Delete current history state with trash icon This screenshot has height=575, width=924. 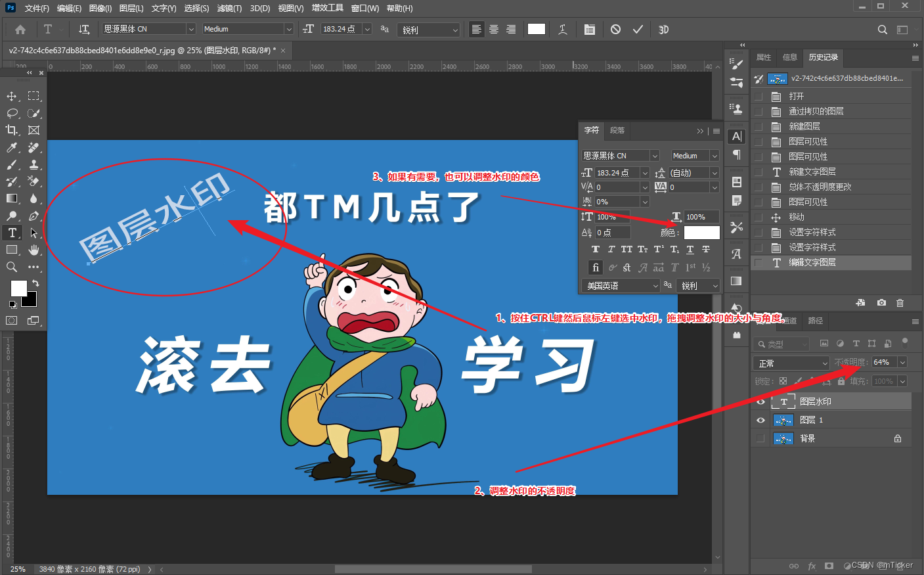tap(900, 303)
